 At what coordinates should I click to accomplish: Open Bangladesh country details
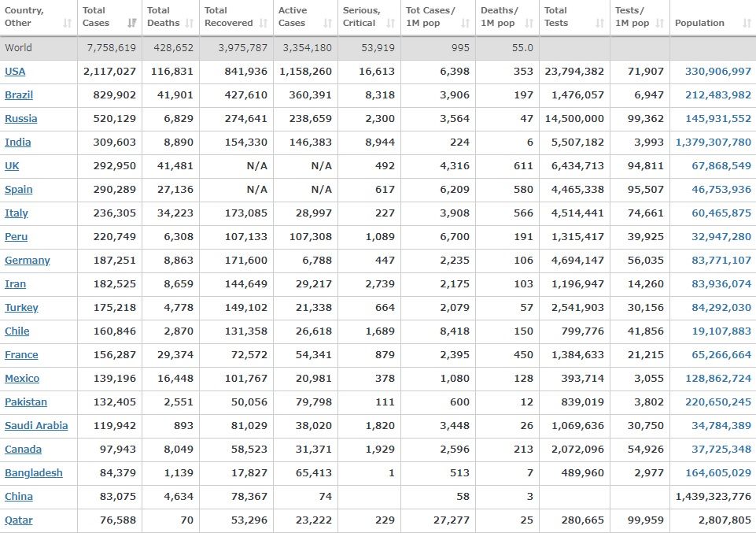coord(33,473)
